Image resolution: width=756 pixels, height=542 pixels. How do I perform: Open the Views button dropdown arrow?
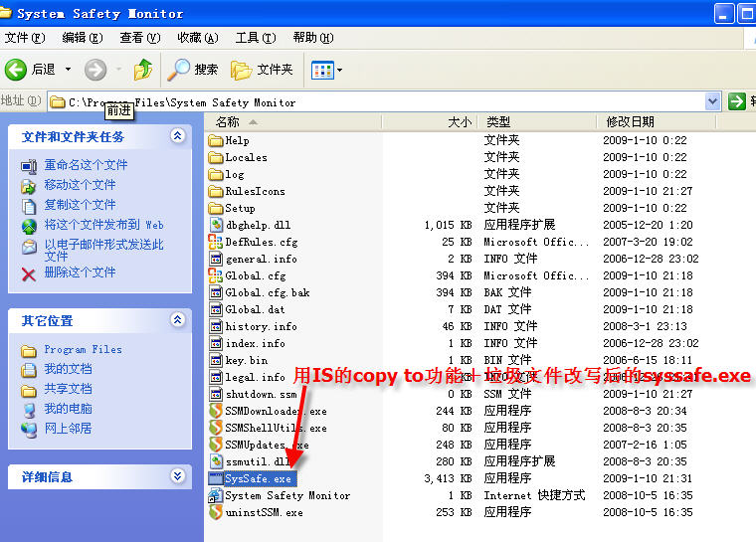click(339, 71)
